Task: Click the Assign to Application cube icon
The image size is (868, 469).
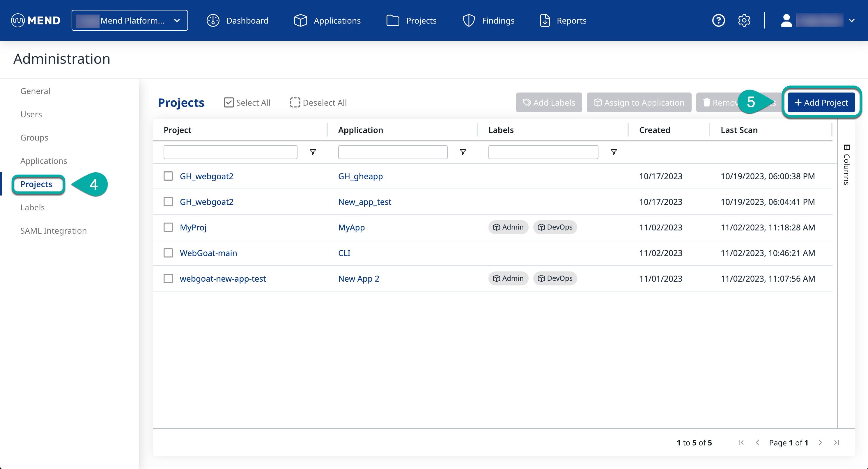Action: [x=597, y=102]
